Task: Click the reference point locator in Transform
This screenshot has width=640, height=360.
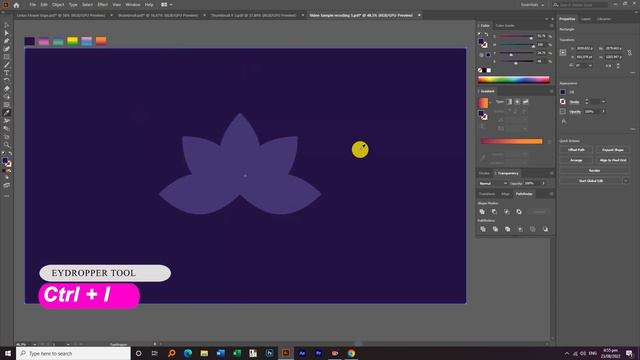Action: [x=563, y=52]
